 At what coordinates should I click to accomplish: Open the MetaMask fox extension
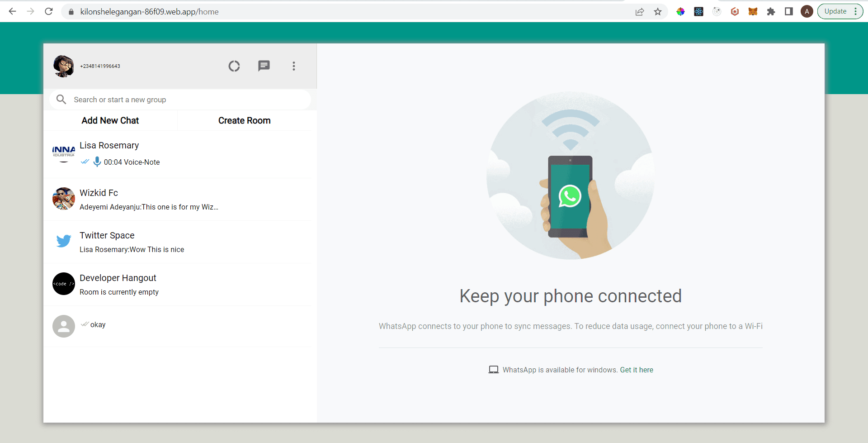753,12
